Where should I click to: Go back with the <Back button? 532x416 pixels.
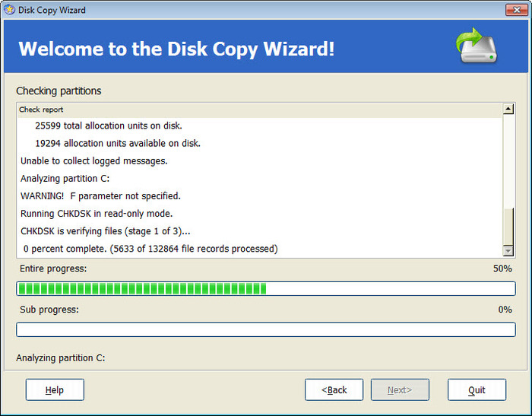pos(334,389)
